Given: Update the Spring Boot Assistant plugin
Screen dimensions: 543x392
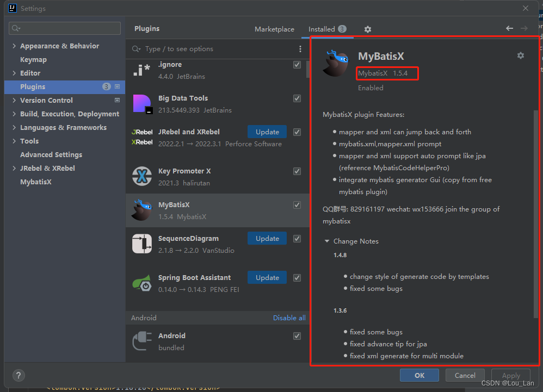Looking at the screenshot, I should pyautogui.click(x=267, y=277).
